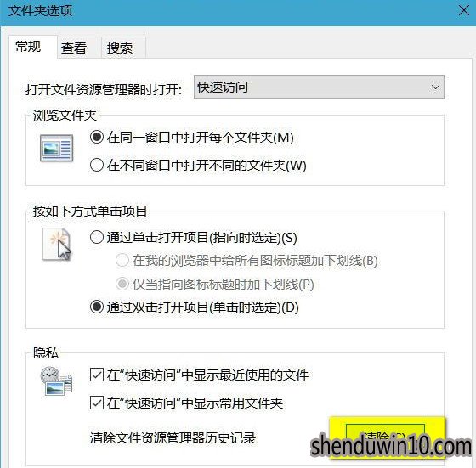
Task: Open the 打开文件资源管理器时打开 combo box
Action: pyautogui.click(x=319, y=87)
